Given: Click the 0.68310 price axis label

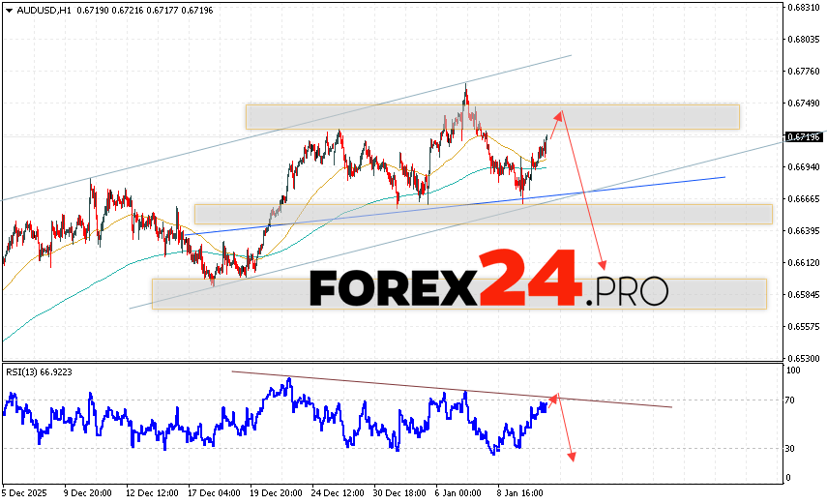Looking at the screenshot, I should click(804, 8).
